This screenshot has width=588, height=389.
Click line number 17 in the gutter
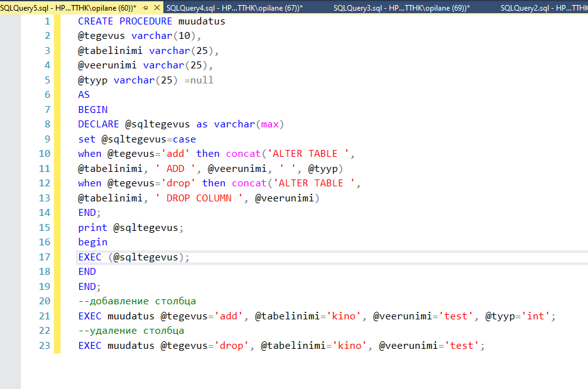(x=44, y=257)
